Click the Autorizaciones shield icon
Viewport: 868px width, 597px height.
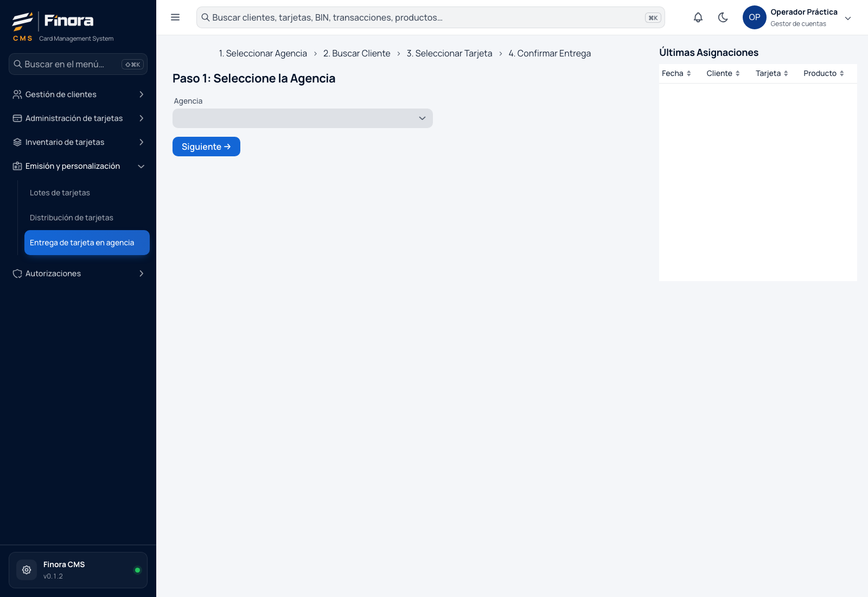coord(17,274)
